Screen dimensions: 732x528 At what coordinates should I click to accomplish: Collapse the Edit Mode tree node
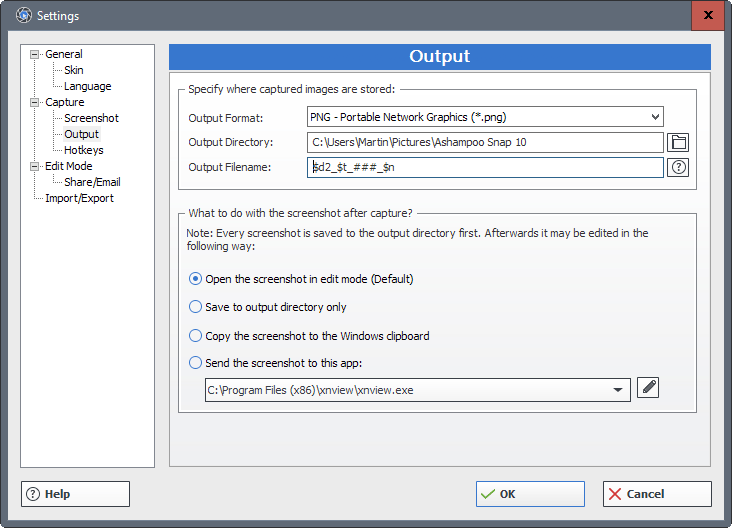tap(34, 167)
